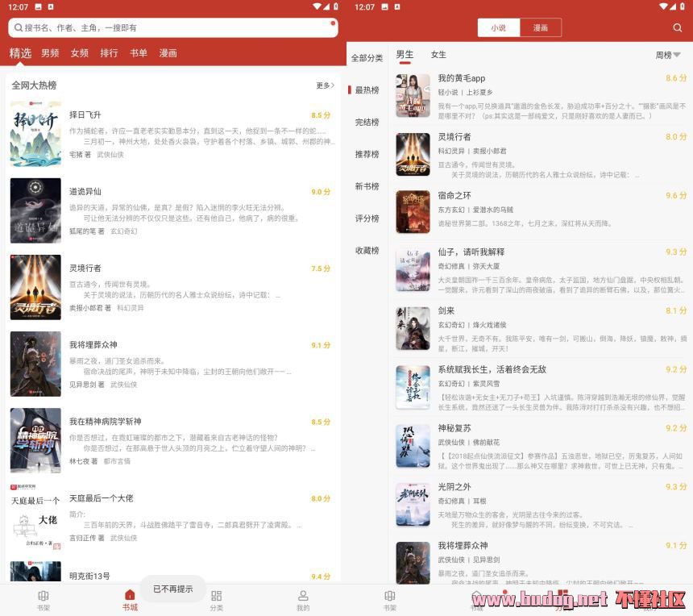Click the battery icon in right status bar

coord(683,6)
